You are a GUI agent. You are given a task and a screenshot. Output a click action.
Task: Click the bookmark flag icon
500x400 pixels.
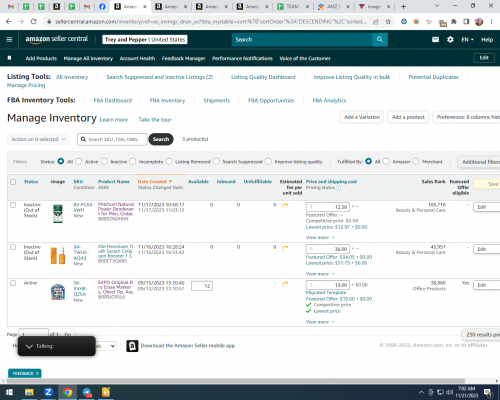9,58
